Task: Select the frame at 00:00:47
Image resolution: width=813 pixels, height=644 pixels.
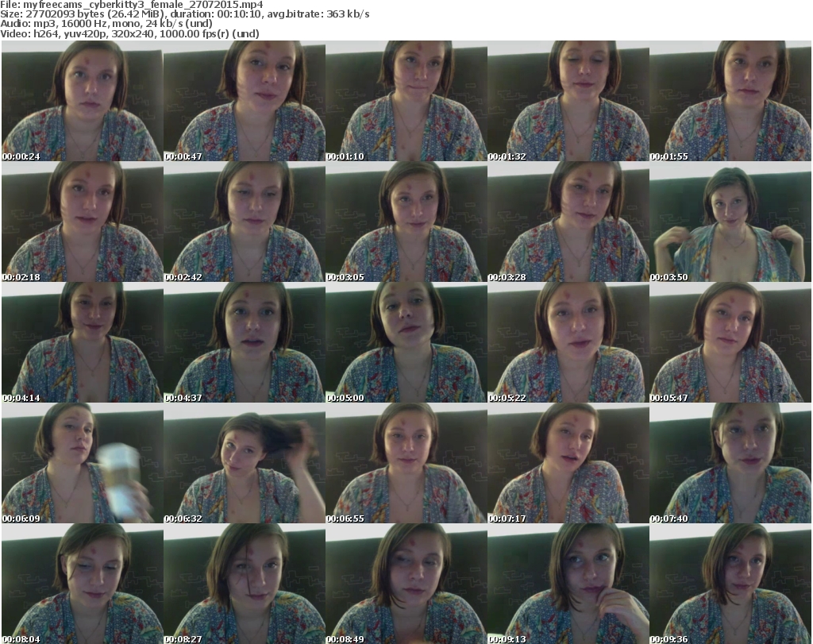Action: 245,101
